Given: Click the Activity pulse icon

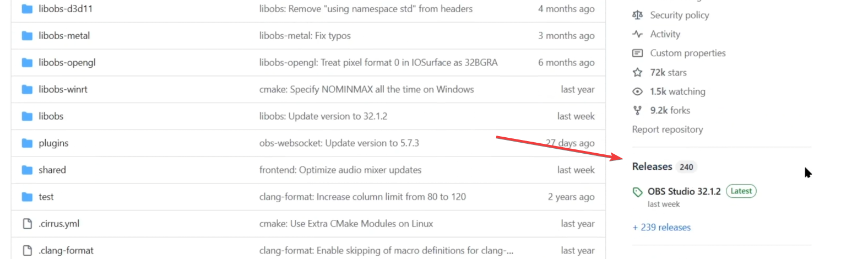Looking at the screenshot, I should click(637, 34).
